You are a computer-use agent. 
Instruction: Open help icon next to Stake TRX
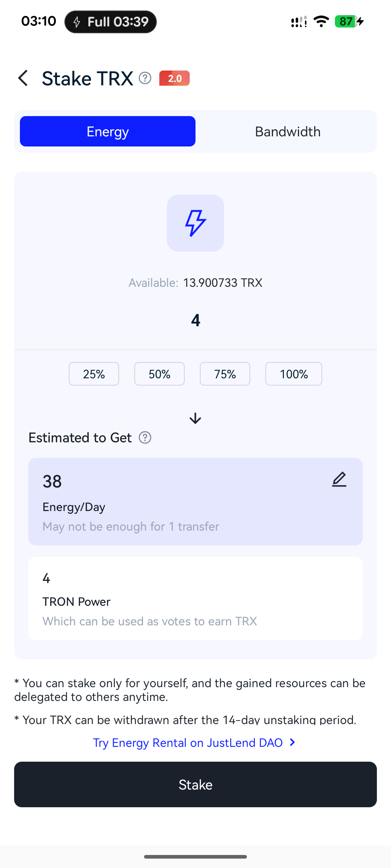pos(145,78)
